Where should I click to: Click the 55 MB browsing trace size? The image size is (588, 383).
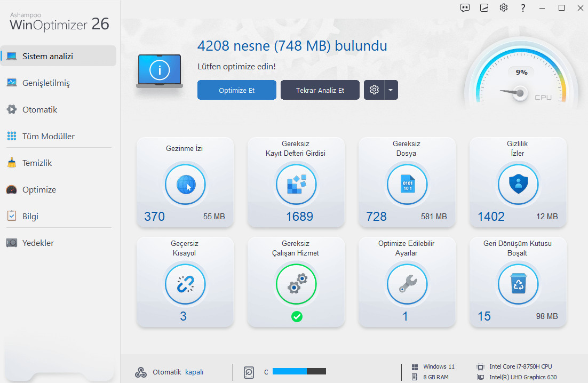[x=214, y=217]
